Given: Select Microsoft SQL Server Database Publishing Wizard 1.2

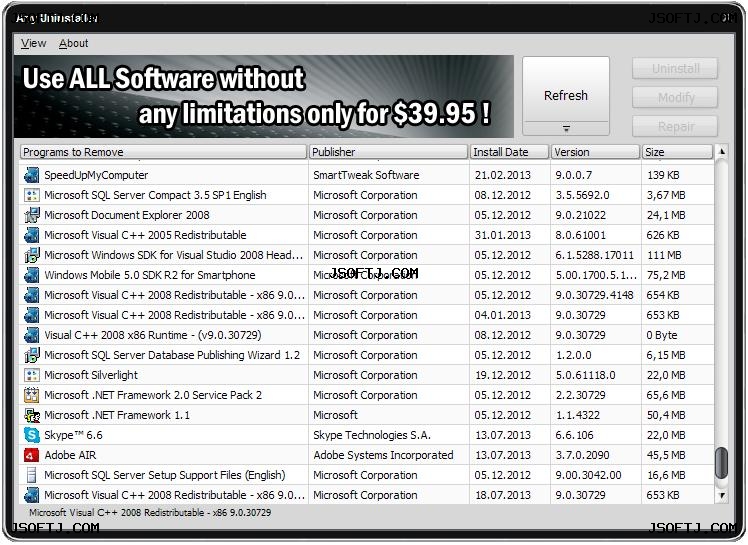Looking at the screenshot, I should coord(367,356).
